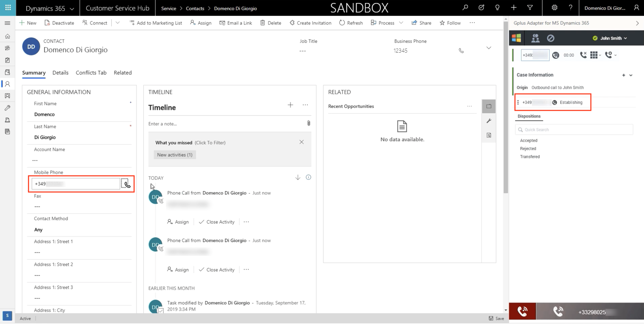The height and width of the screenshot is (324, 644).
Task: Switch to the Conflicts Tab
Action: (91, 73)
